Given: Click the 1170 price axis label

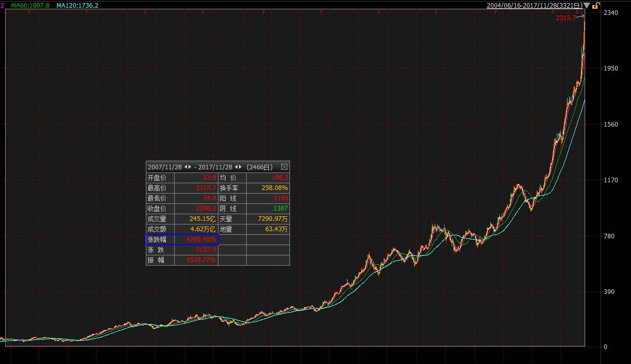Looking at the screenshot, I should [x=611, y=180].
